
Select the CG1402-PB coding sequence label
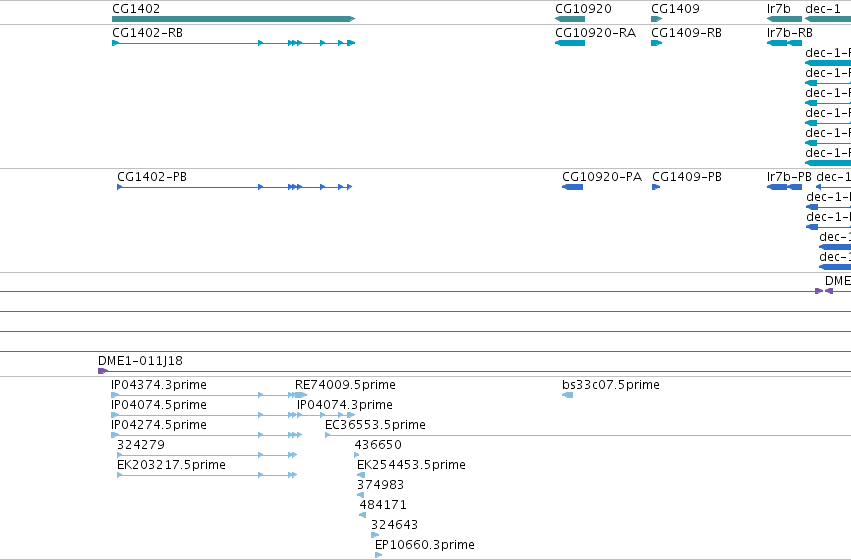(x=152, y=176)
